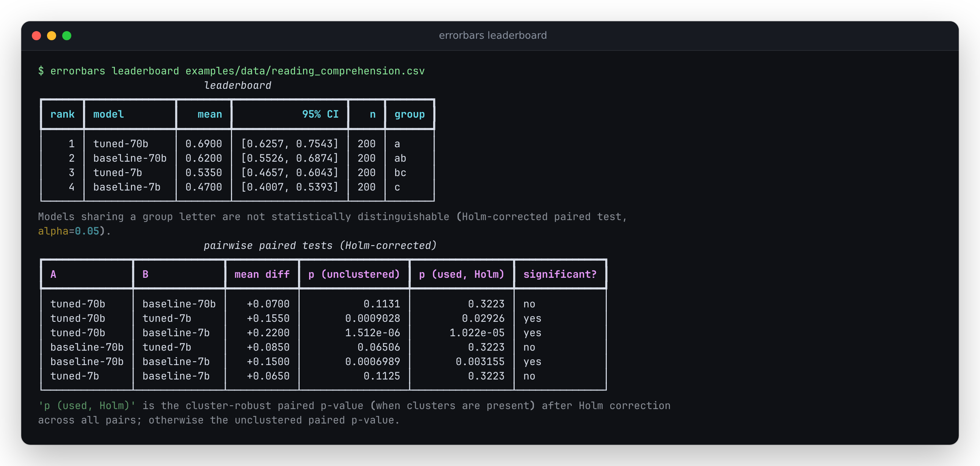
Task: Click the yellow minimize window button
Action: coord(52,36)
